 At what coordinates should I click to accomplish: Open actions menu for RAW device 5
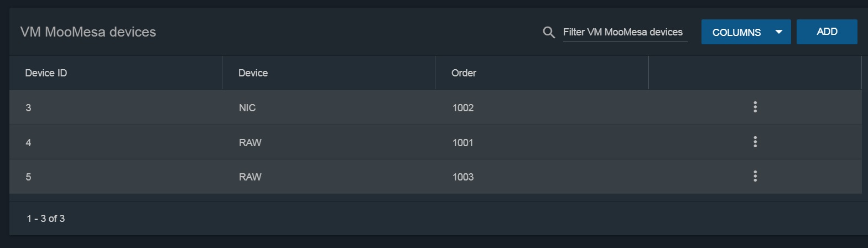coord(755,176)
